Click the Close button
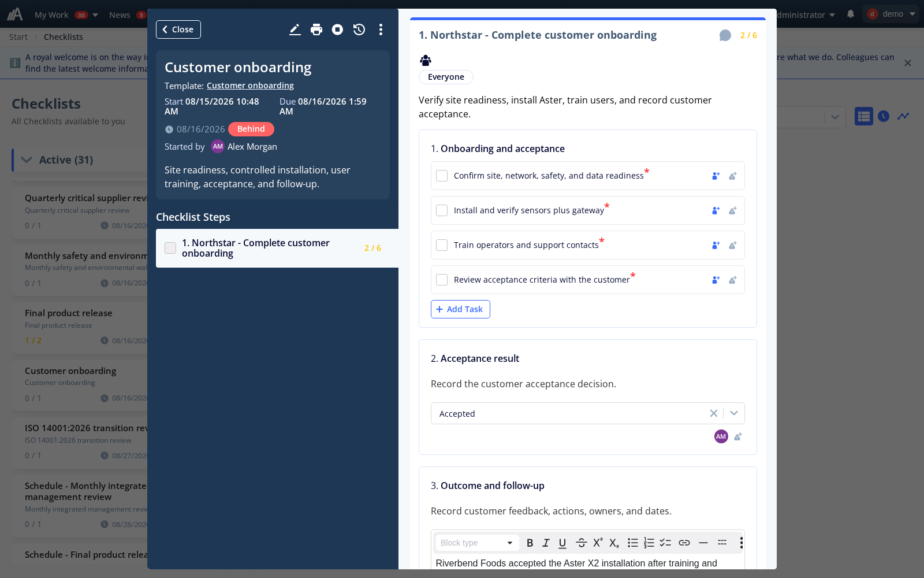The image size is (924, 578). point(178,29)
